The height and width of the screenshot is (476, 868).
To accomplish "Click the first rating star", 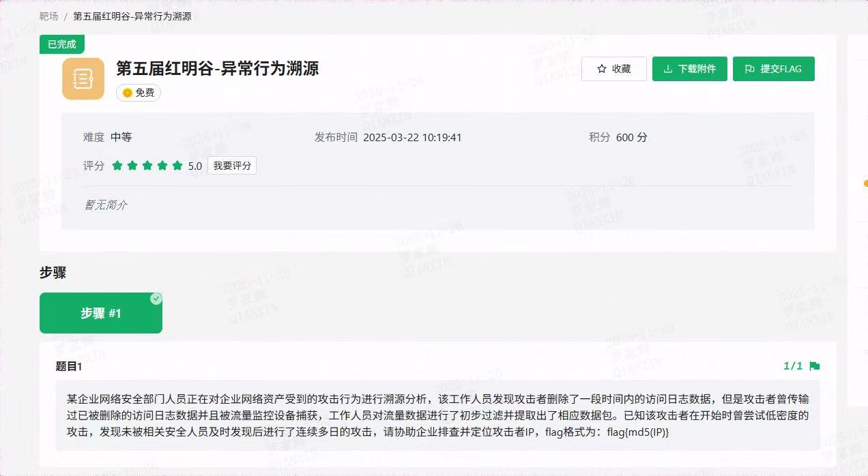I will pyautogui.click(x=117, y=166).
